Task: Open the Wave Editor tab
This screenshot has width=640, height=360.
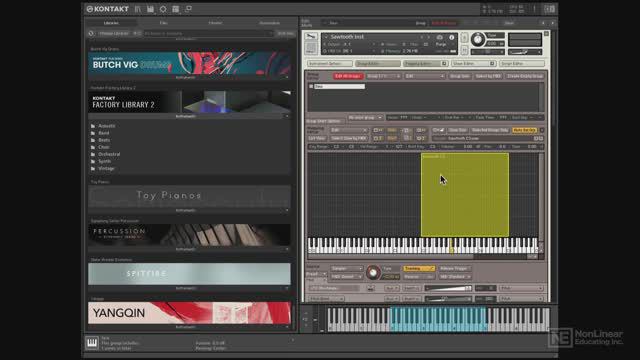Action: [x=473, y=64]
